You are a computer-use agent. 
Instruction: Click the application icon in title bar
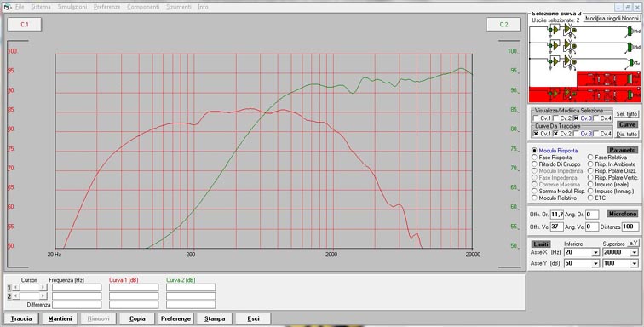point(6,7)
